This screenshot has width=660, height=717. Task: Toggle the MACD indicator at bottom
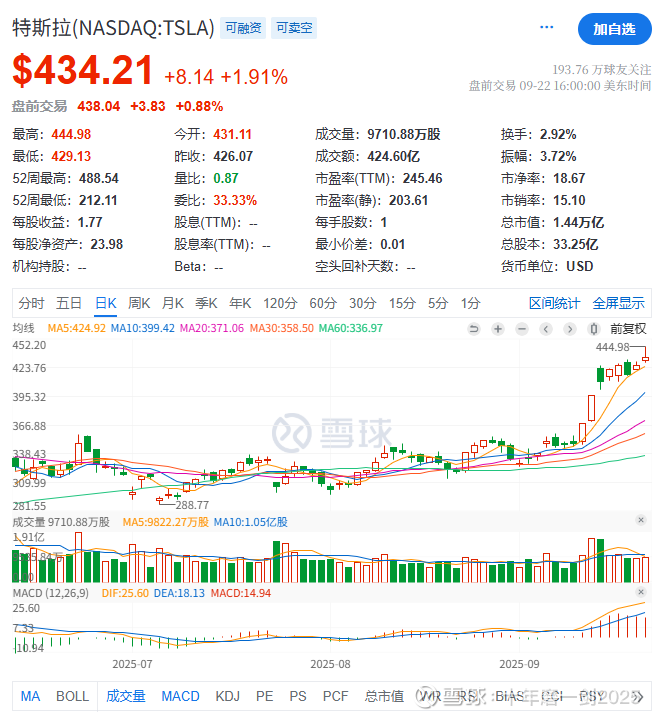point(180,696)
